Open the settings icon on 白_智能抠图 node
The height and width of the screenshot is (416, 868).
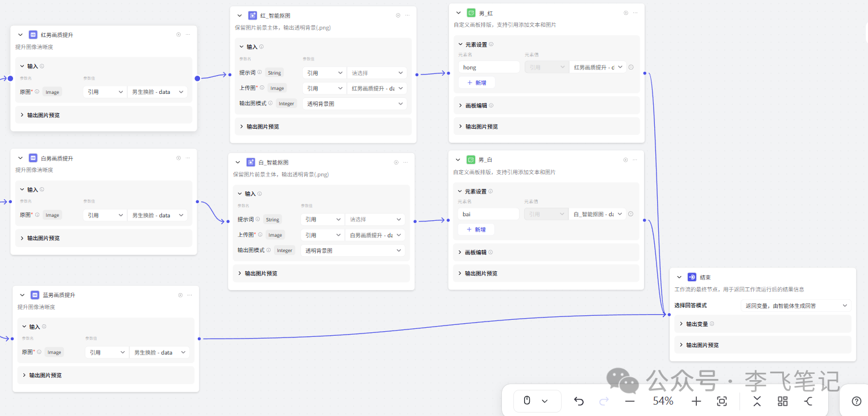pos(396,162)
